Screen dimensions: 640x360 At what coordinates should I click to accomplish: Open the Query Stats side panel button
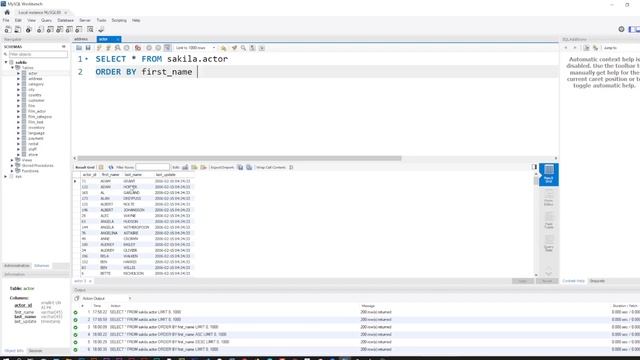(549, 244)
